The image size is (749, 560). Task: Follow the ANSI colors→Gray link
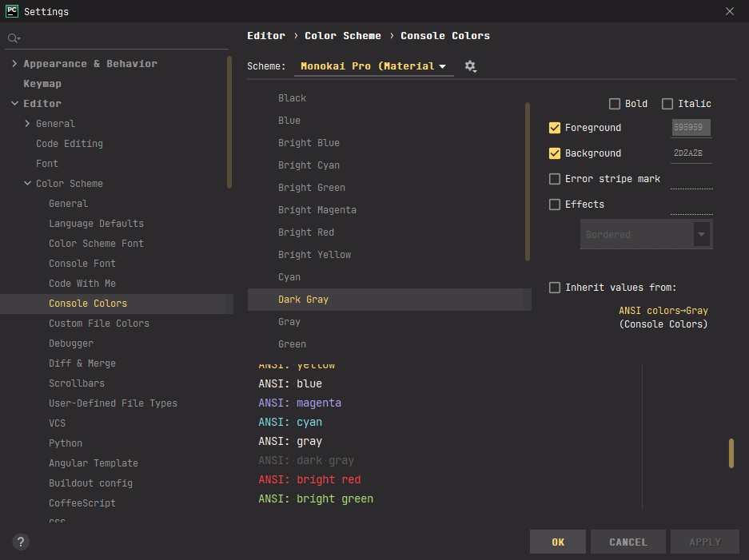(x=663, y=311)
